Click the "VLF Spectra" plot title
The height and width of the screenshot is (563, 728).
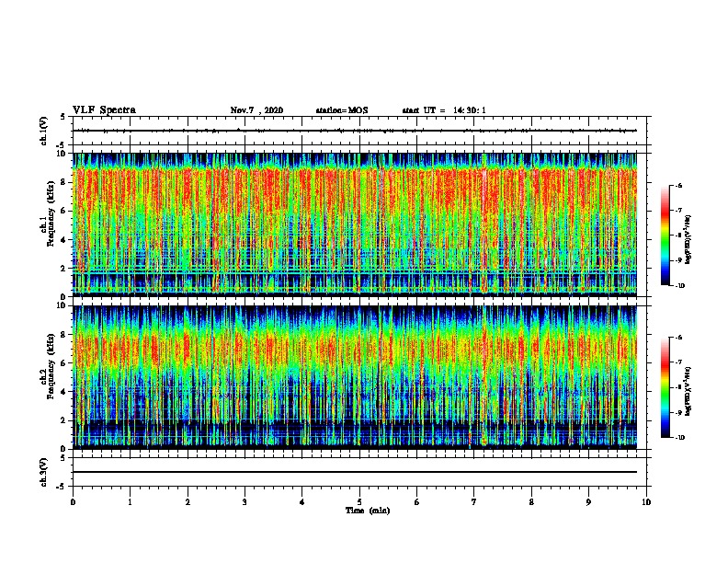[x=104, y=110]
